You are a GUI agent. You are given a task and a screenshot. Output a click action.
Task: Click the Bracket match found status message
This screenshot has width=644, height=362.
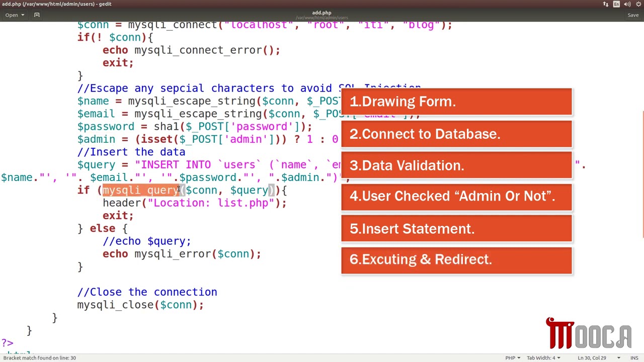pos(39,358)
